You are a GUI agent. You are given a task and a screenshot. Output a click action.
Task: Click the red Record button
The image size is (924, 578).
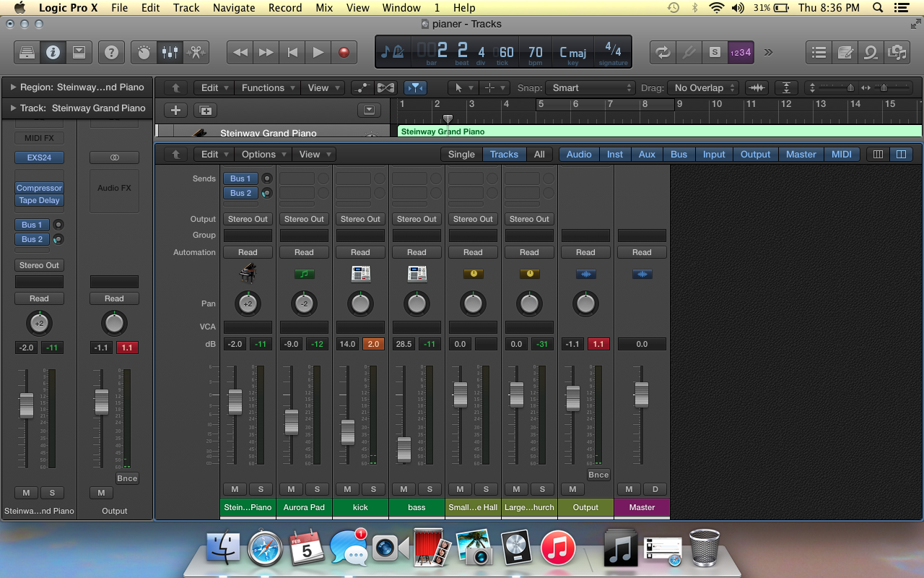344,52
